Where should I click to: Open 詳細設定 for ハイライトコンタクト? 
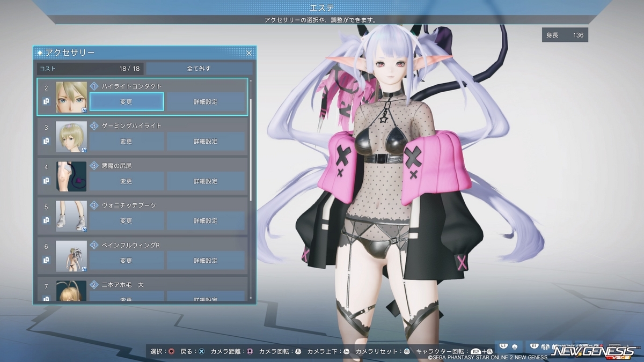206,101
